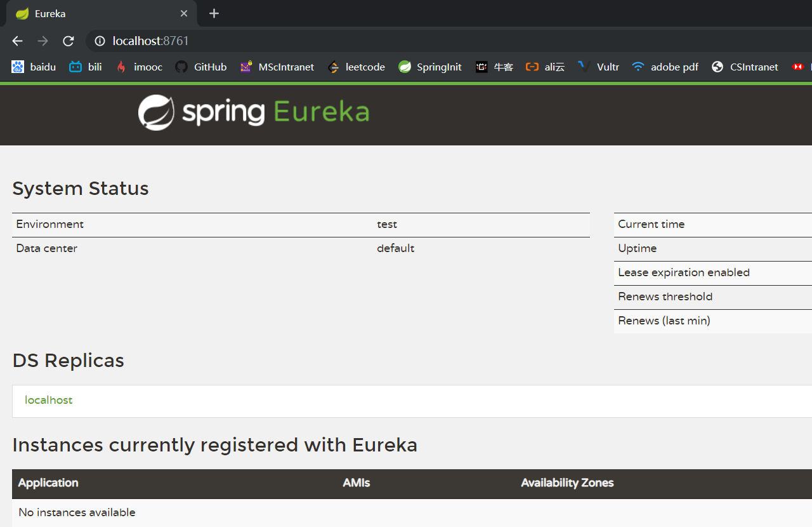This screenshot has width=812, height=527.
Task: Open the SpringInit bookmark
Action: click(430, 67)
